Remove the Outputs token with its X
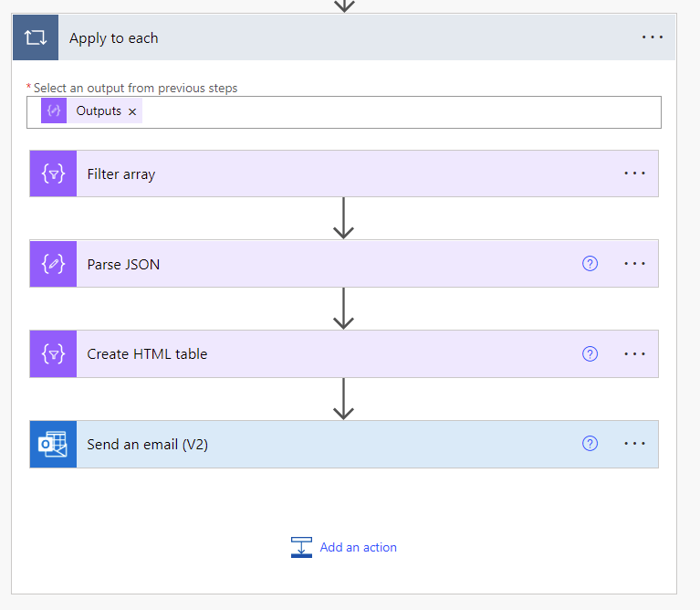 [132, 111]
